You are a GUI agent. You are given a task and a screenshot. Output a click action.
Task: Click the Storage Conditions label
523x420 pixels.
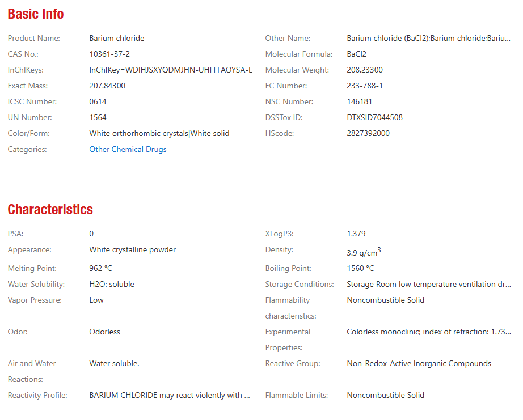300,285
